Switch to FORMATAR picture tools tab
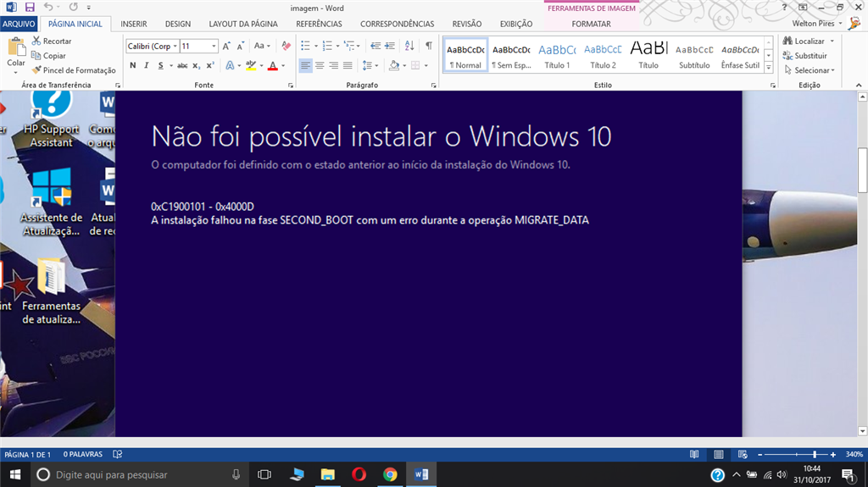Viewport: 868px width, 487px height. click(591, 24)
